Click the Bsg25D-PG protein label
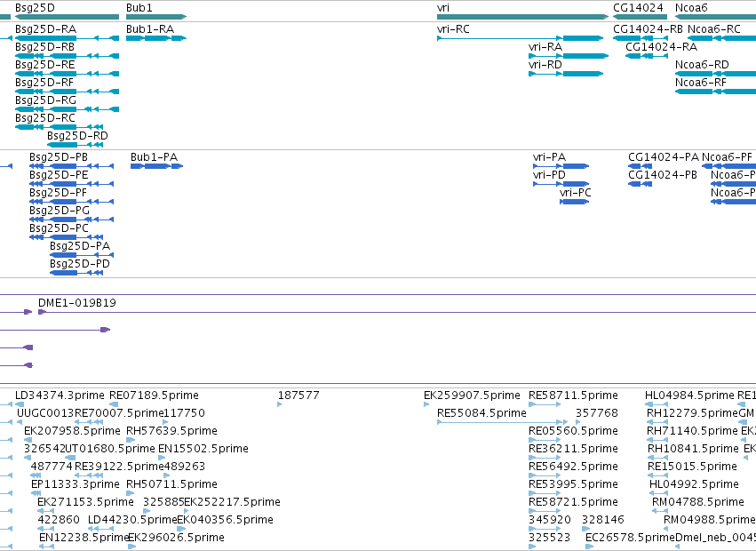The height and width of the screenshot is (551, 756). (60, 211)
